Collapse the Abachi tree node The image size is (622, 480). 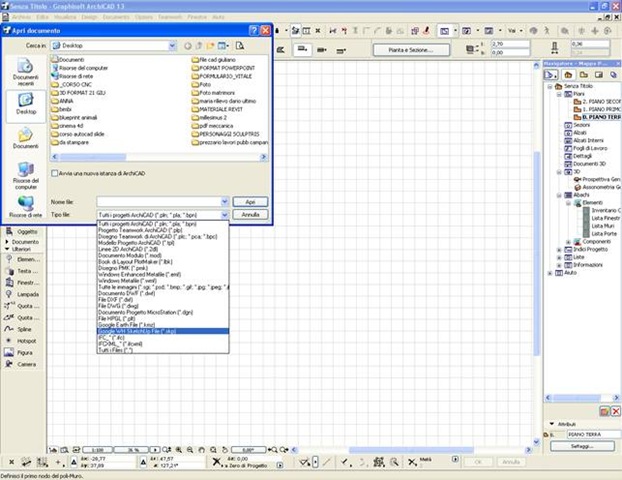(559, 195)
